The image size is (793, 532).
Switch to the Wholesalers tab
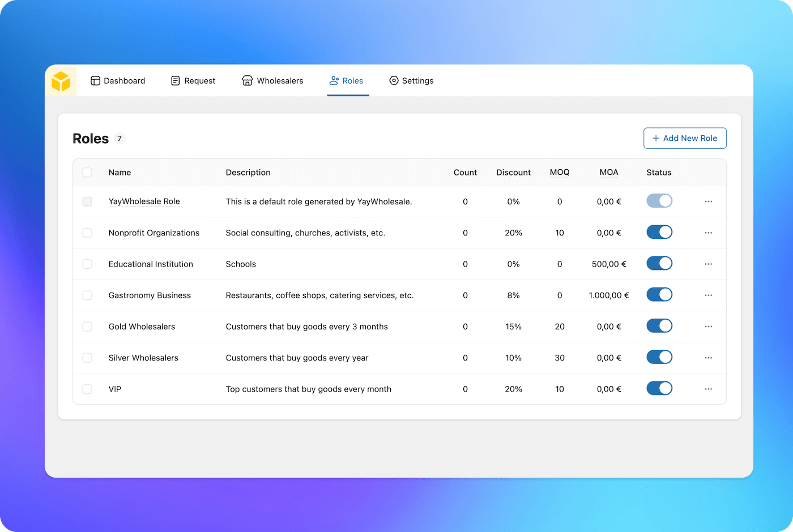(x=280, y=81)
